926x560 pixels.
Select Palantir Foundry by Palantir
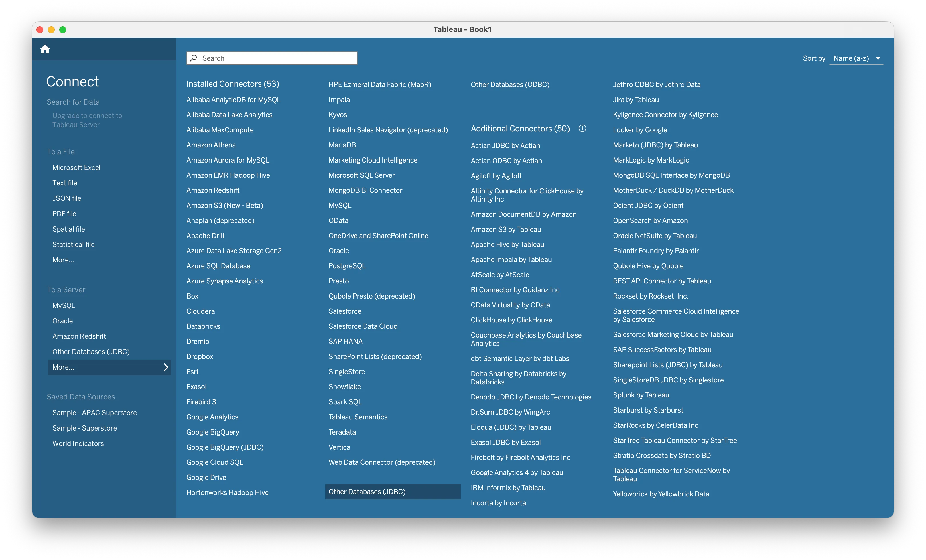[656, 251]
